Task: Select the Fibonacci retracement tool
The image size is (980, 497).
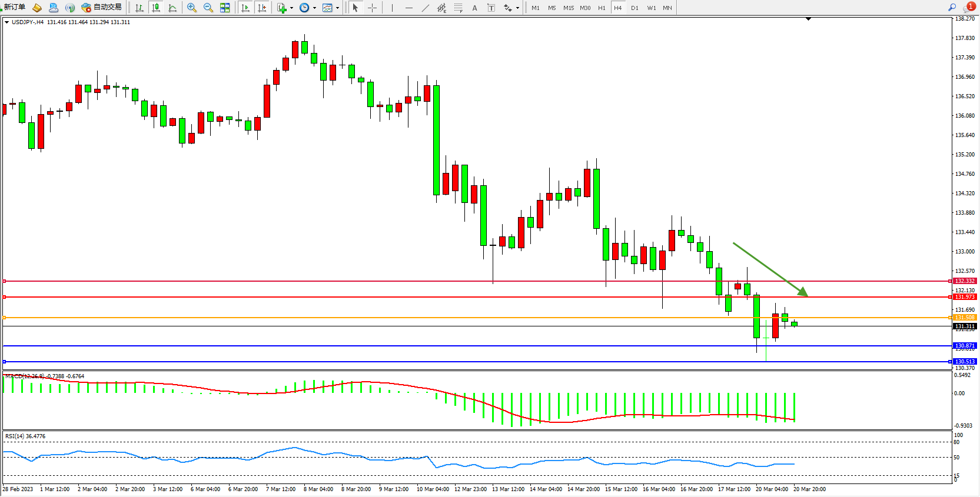Action: point(458,8)
